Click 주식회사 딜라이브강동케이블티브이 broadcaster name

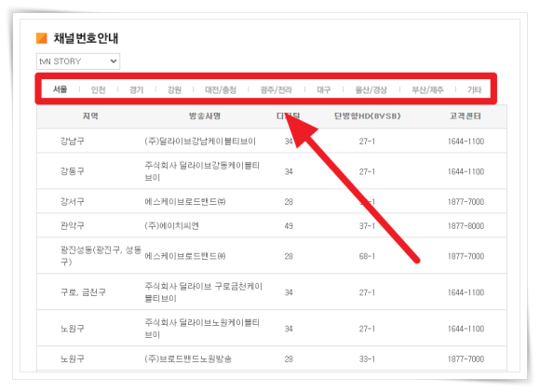202,171
